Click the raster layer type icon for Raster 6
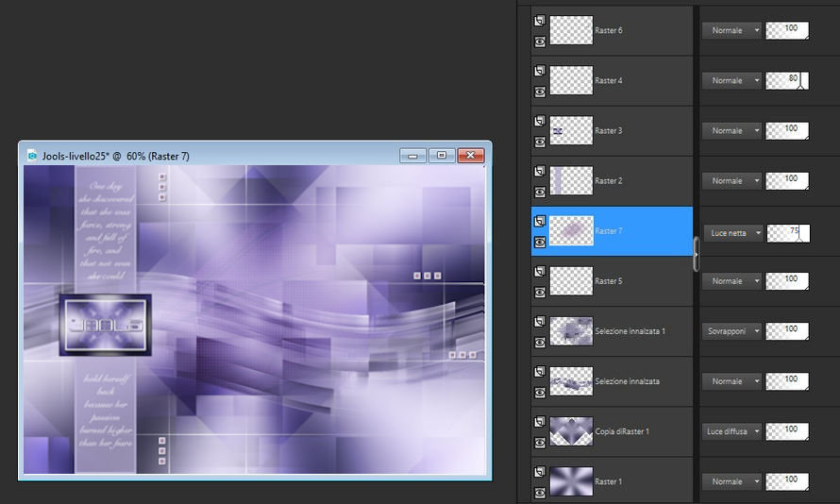This screenshot has width=840, height=504. click(x=540, y=20)
